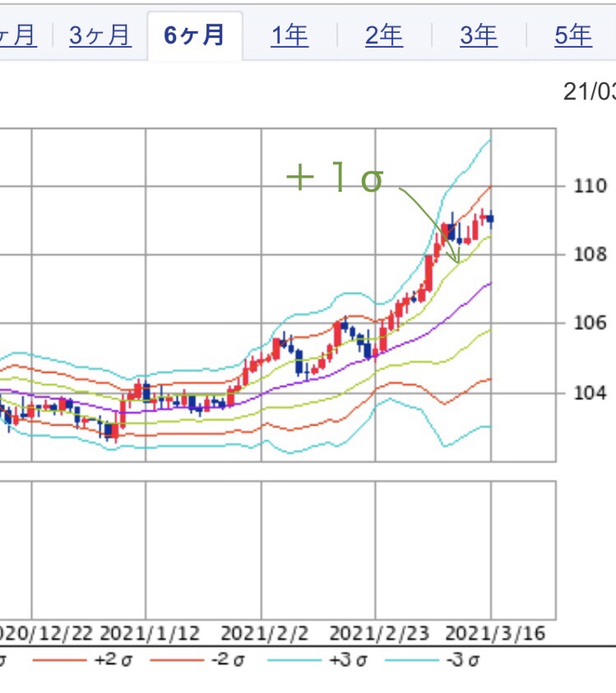
Task: Click the -3σ legend label
Action: (463, 660)
